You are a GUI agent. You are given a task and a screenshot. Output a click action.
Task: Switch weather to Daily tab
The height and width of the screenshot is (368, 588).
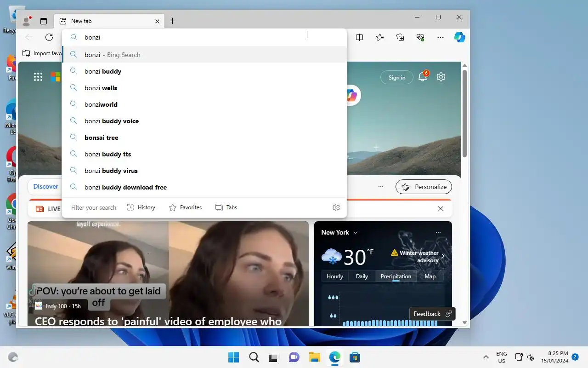(362, 276)
